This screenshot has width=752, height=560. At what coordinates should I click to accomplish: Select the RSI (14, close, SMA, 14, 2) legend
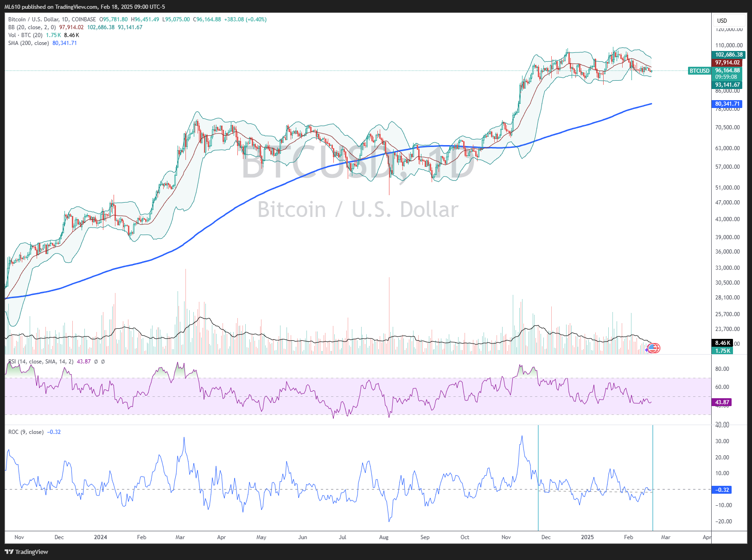click(41, 362)
